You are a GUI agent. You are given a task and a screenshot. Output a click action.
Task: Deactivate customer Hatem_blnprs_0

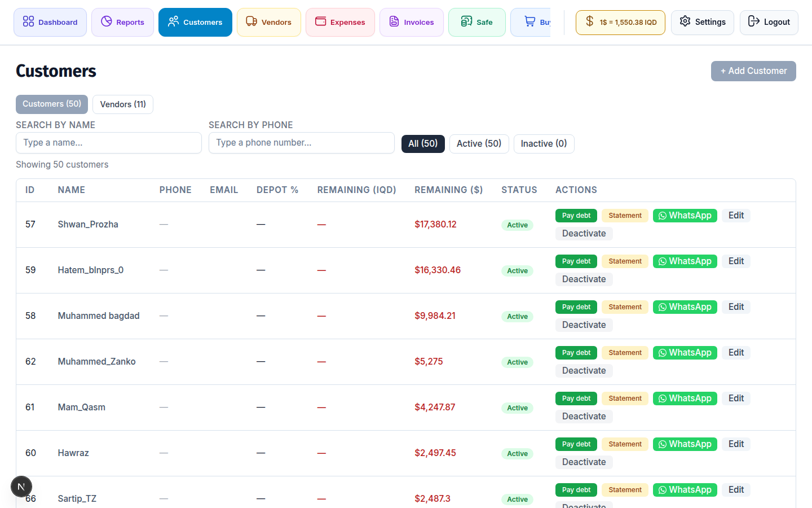(x=584, y=279)
